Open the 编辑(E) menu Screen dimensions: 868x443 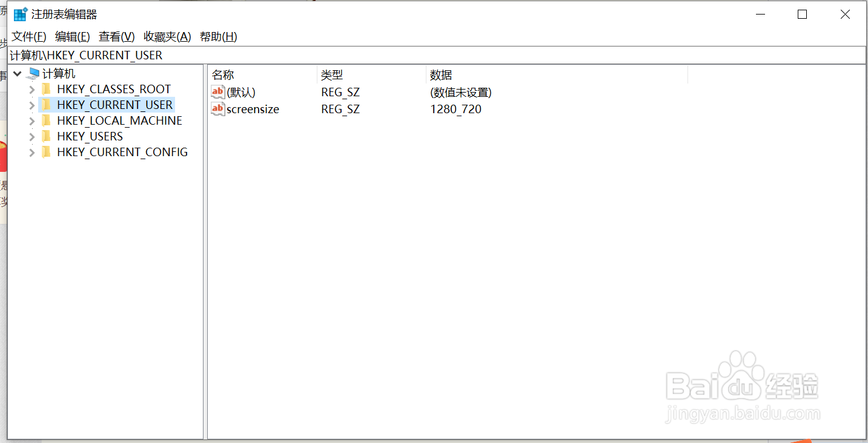(x=73, y=37)
